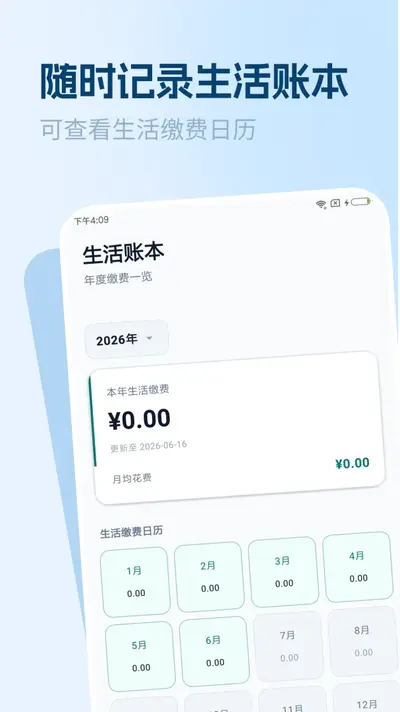400x712 pixels.
Task: Tap the battery charging icon
Action: click(360, 202)
